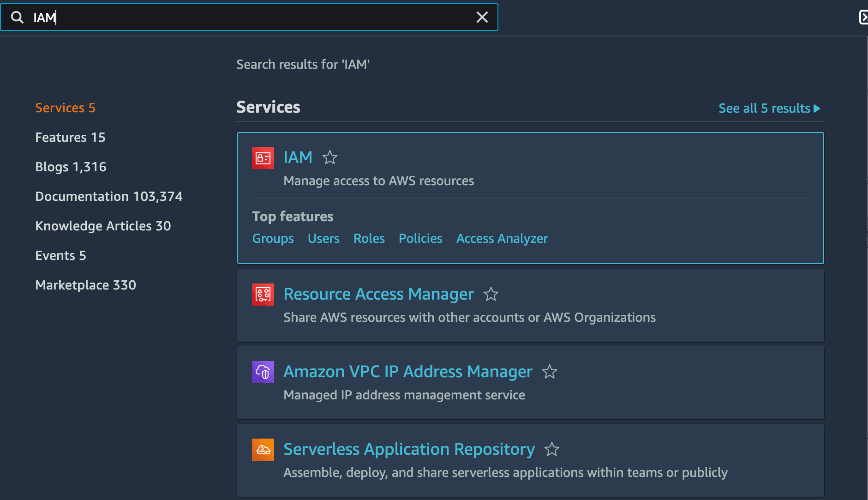Focus the search input field
This screenshot has height=500, width=868.
(249, 18)
